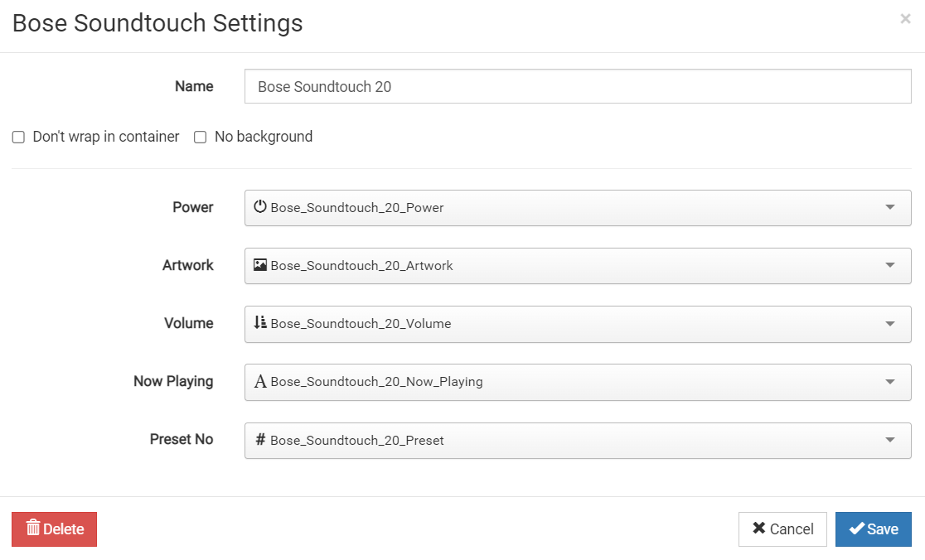Click the hash icon beside Preset item

coord(260,440)
